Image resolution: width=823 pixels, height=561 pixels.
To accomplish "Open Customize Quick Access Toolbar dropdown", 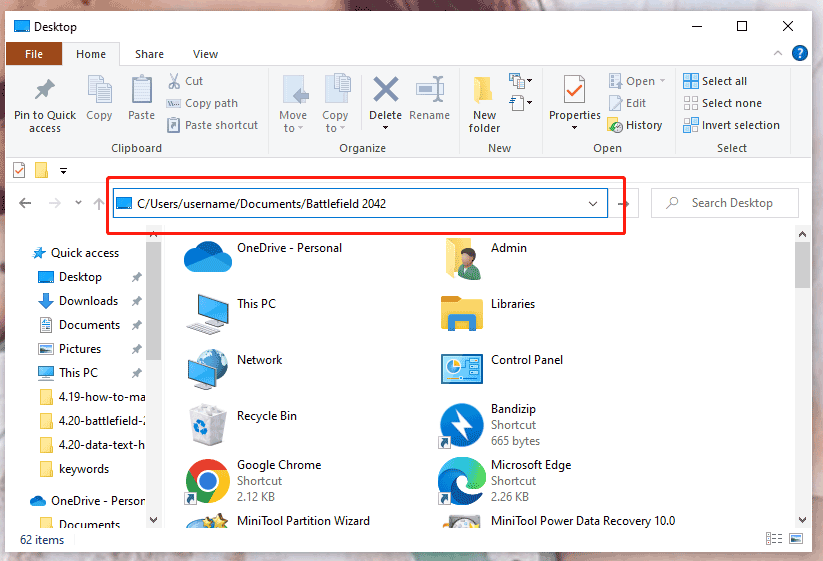I will 64,171.
